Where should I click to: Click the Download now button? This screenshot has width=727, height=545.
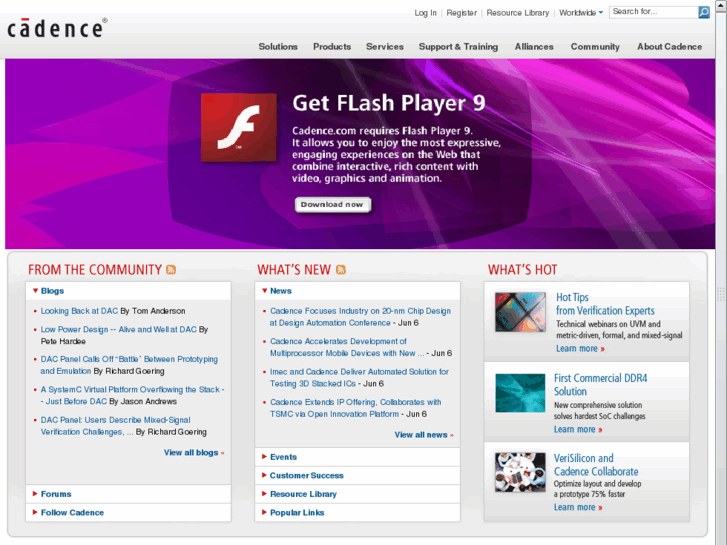point(333,205)
